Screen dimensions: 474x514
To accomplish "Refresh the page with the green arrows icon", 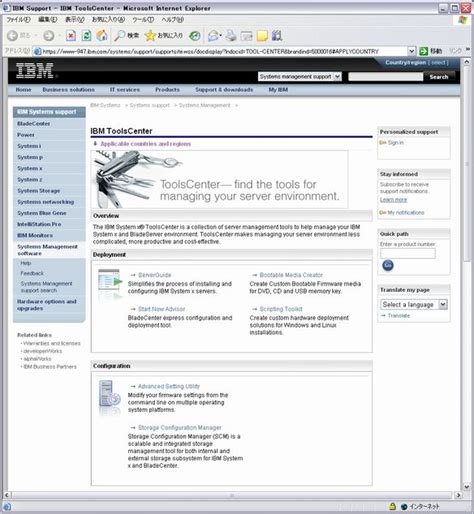I will point(86,35).
